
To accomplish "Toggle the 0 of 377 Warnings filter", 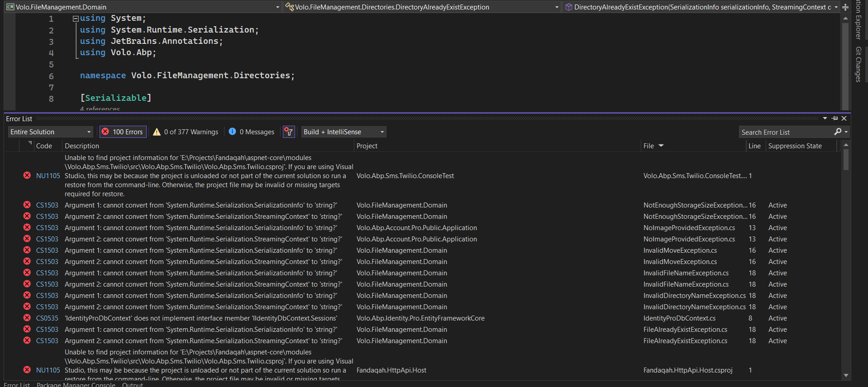I will 186,132.
